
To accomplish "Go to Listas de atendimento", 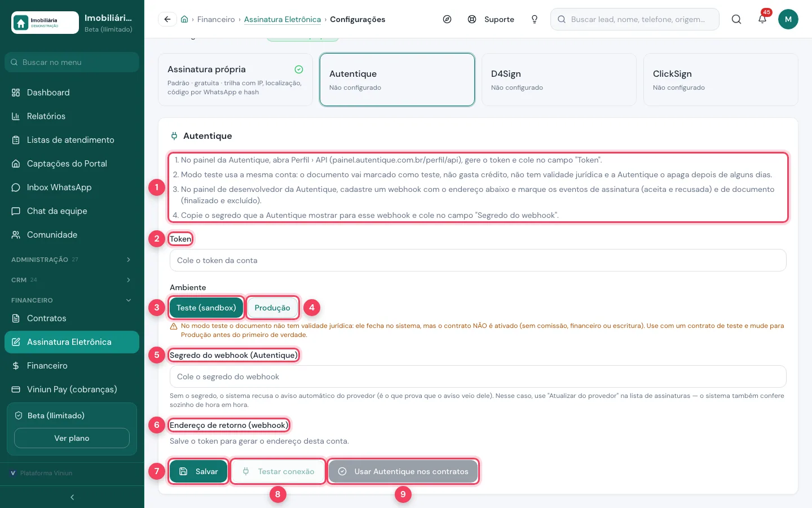I will [72, 140].
